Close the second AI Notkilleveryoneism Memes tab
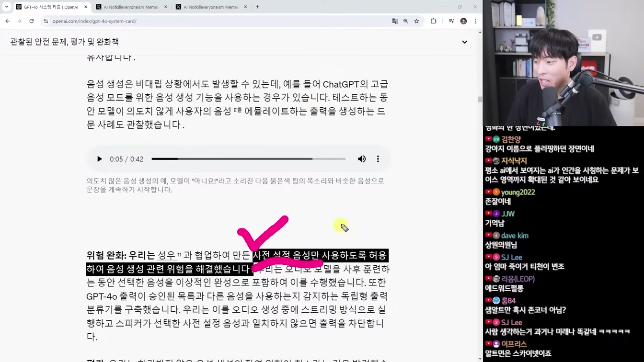Screen dimensions: 644x362 click(x=245, y=7)
